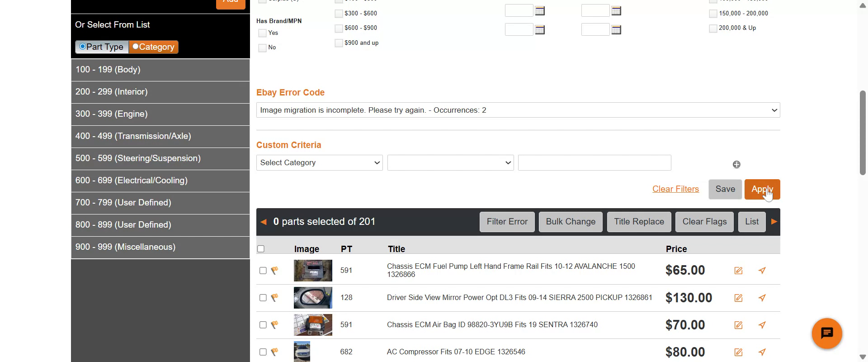Image resolution: width=868 pixels, height=362 pixels.
Task: Go to next toolbar page right arrow
Action: (x=774, y=222)
